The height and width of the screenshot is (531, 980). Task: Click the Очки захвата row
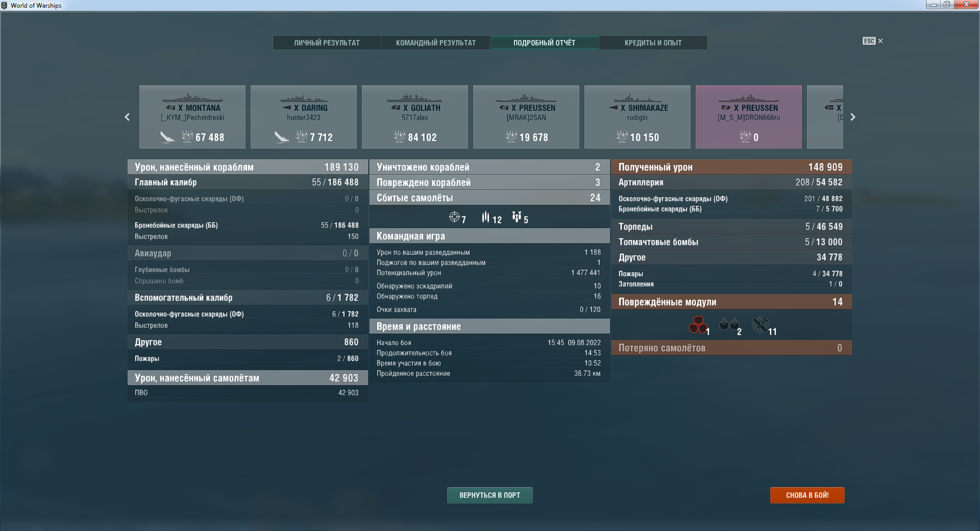point(488,309)
